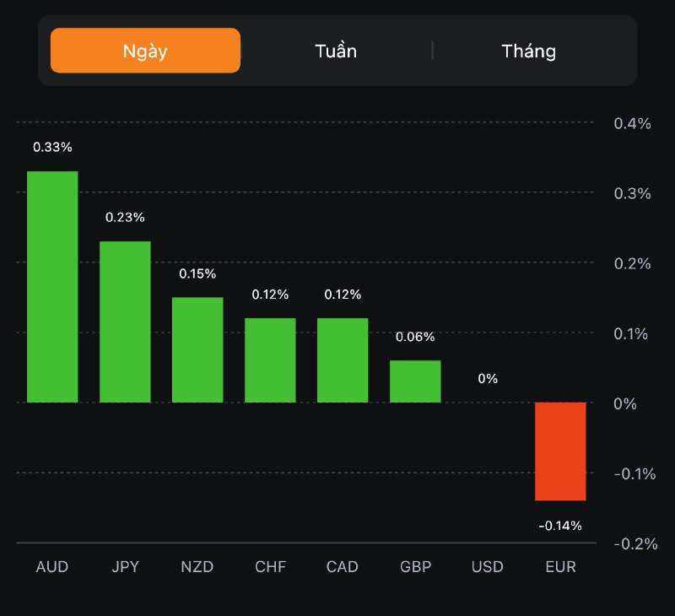Click the red EUR bar
The height and width of the screenshot is (616, 675).
[560, 451]
